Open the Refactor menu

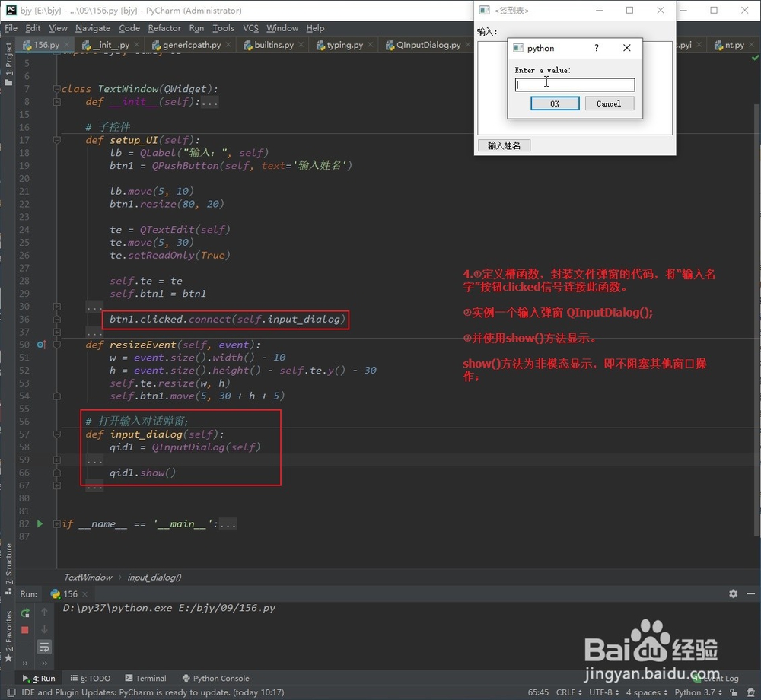point(164,28)
